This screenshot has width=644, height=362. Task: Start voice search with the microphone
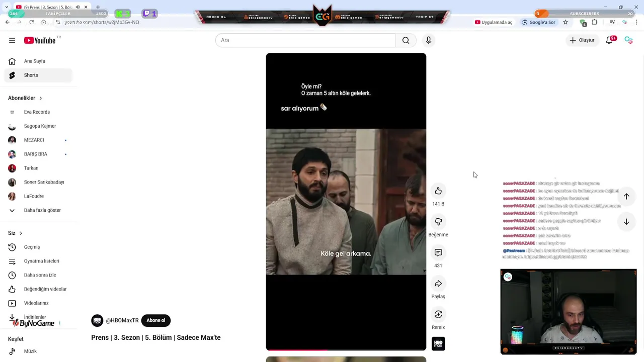(x=429, y=40)
